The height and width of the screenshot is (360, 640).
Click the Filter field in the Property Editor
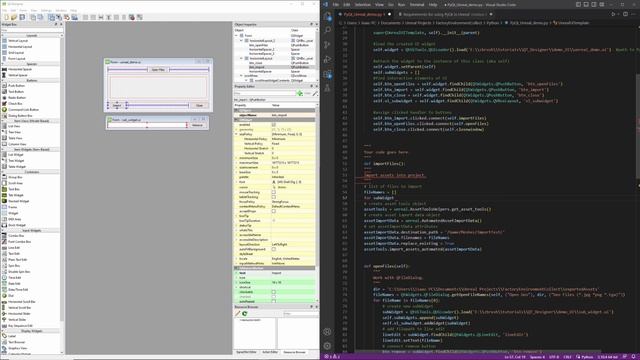pos(264,93)
